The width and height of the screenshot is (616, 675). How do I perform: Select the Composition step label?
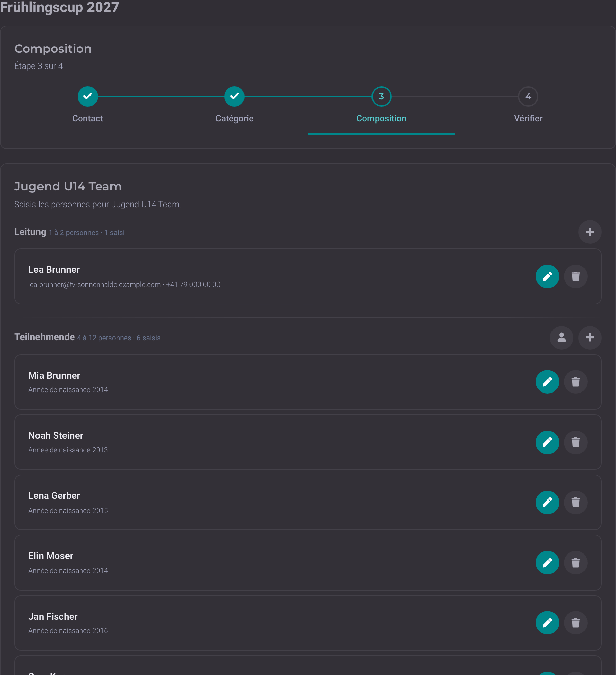tap(381, 118)
